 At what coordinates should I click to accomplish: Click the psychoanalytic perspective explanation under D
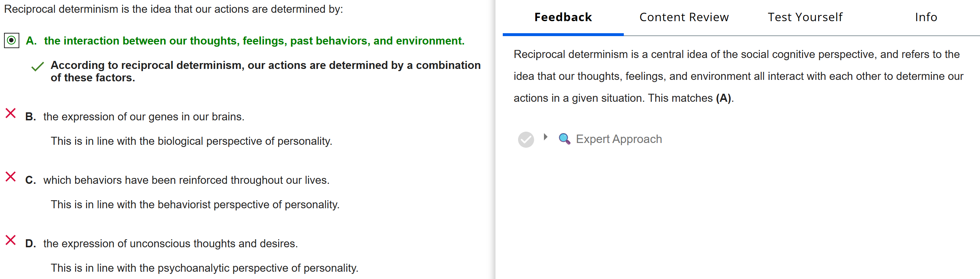[204, 268]
